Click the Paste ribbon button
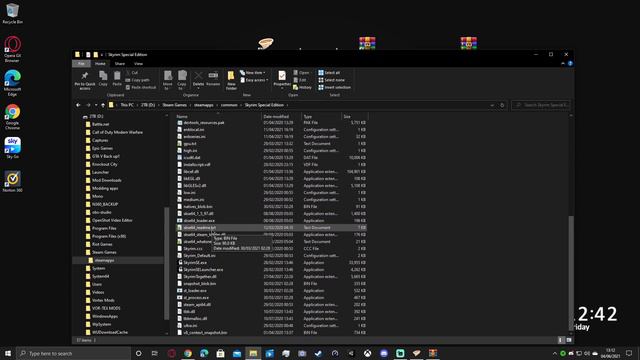Image resolution: width=640 pixels, height=360 pixels. click(117, 79)
